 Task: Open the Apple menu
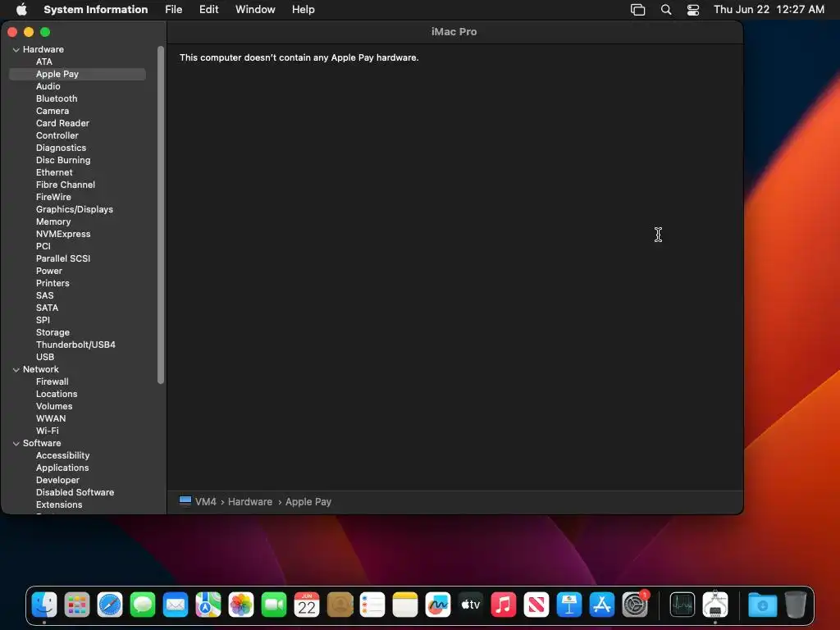[21, 9]
